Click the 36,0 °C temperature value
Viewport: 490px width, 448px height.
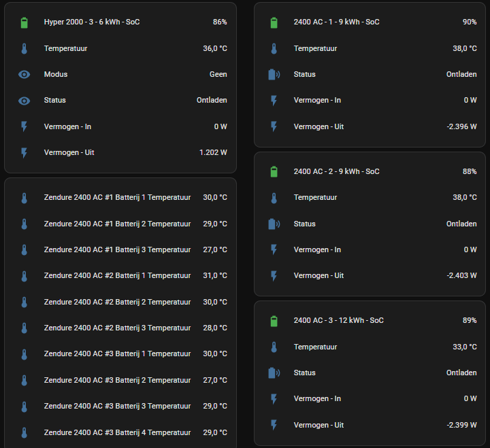coord(215,48)
